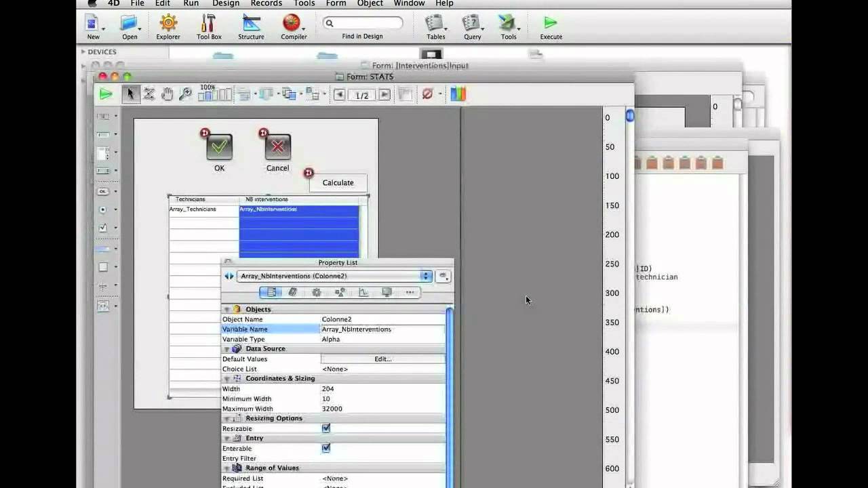Viewport: 868px width, 488px height.
Task: Collapse the Resizing Options section
Action: tap(227, 418)
